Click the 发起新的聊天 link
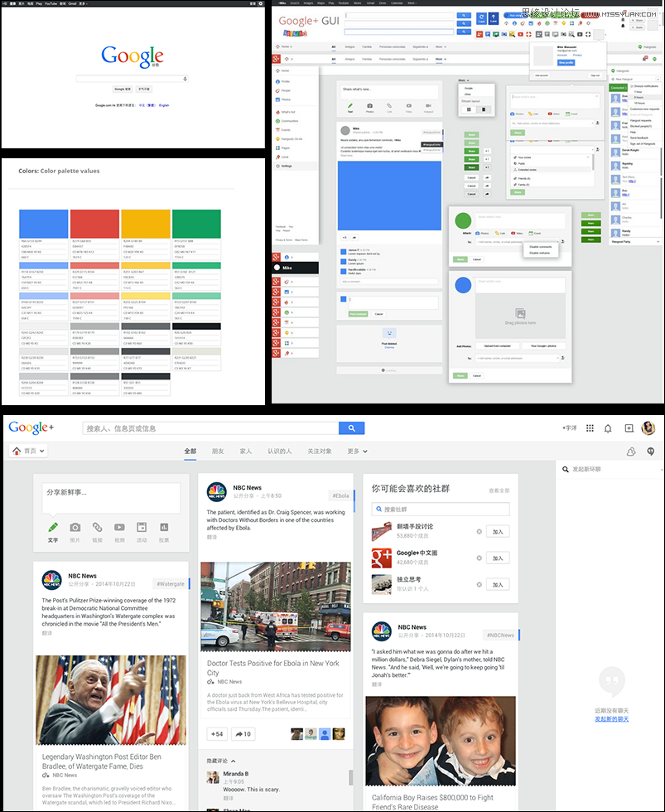Image resolution: width=665 pixels, height=812 pixels. click(612, 719)
